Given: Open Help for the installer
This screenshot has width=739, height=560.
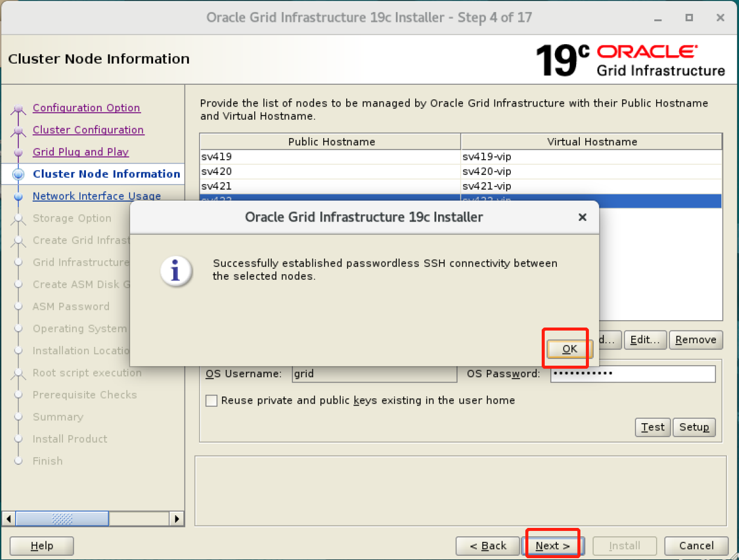Looking at the screenshot, I should click(42, 546).
